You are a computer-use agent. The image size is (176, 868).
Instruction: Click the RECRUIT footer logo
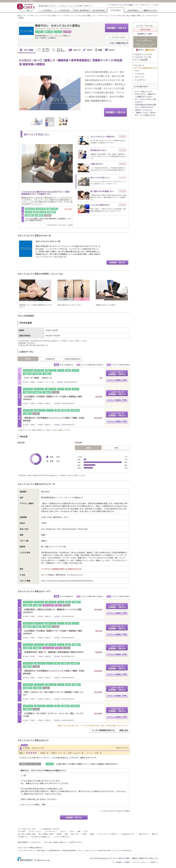26,859
